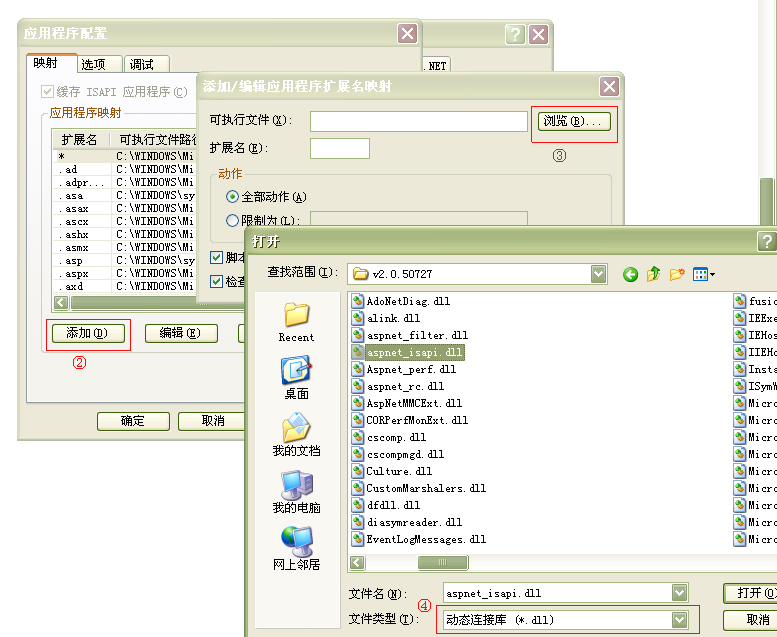Click the 浏览 button
This screenshot has height=637, width=777.
(573, 121)
